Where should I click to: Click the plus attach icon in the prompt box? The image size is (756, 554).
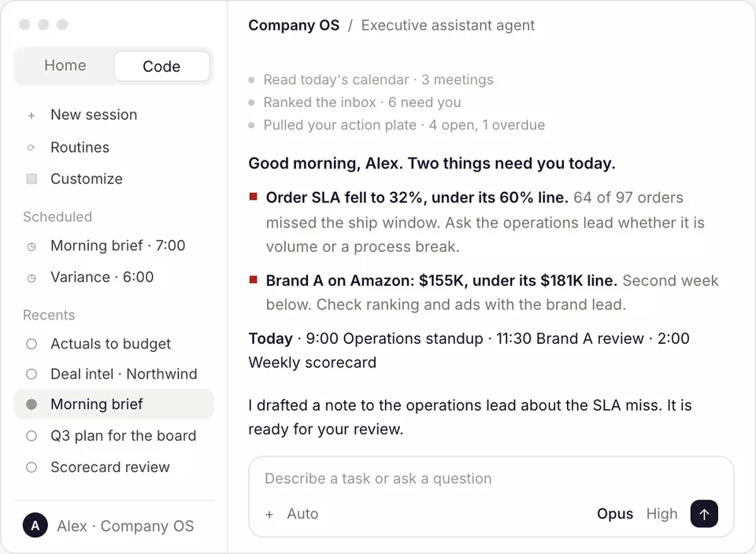[269, 515]
